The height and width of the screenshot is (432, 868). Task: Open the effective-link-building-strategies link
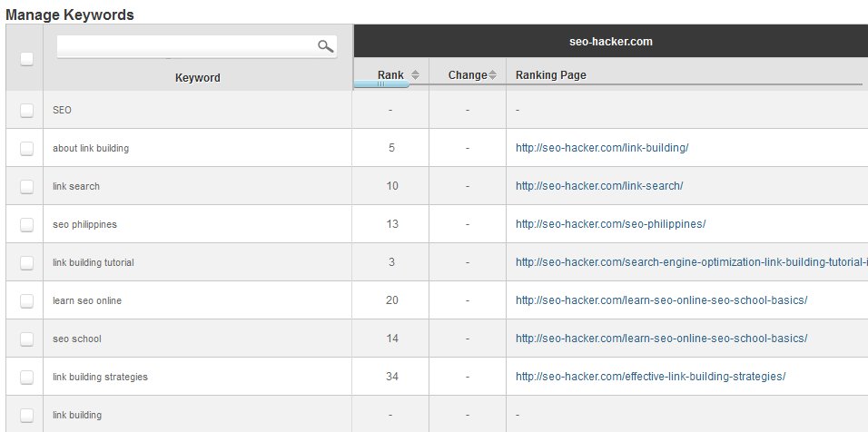click(650, 377)
